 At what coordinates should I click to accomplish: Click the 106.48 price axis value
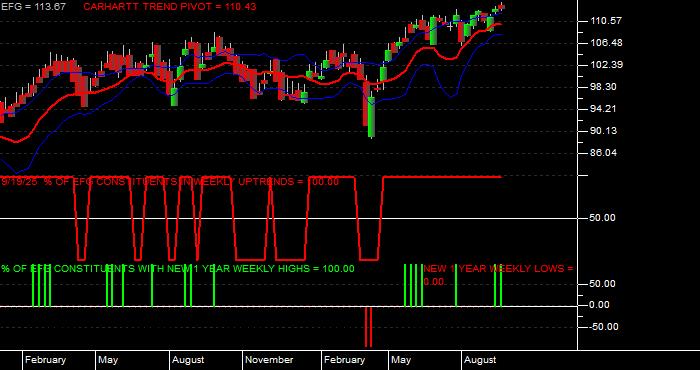[605, 43]
